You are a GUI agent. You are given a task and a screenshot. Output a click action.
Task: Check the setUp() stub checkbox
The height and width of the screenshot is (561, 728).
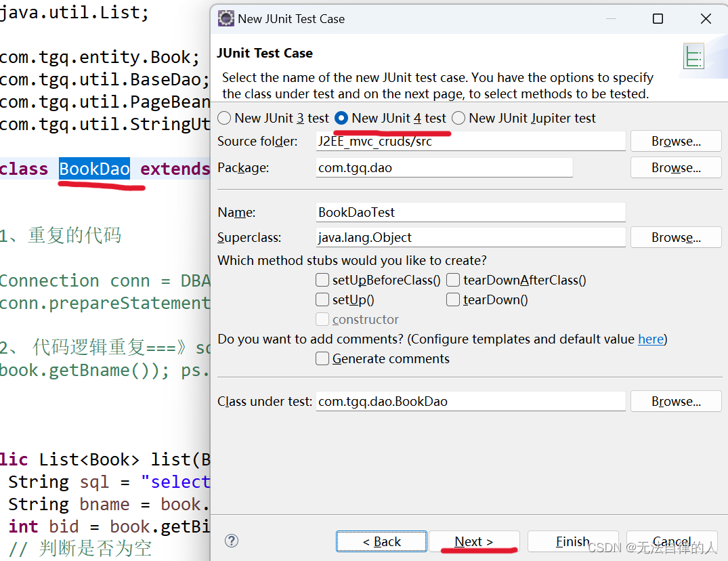click(x=322, y=299)
